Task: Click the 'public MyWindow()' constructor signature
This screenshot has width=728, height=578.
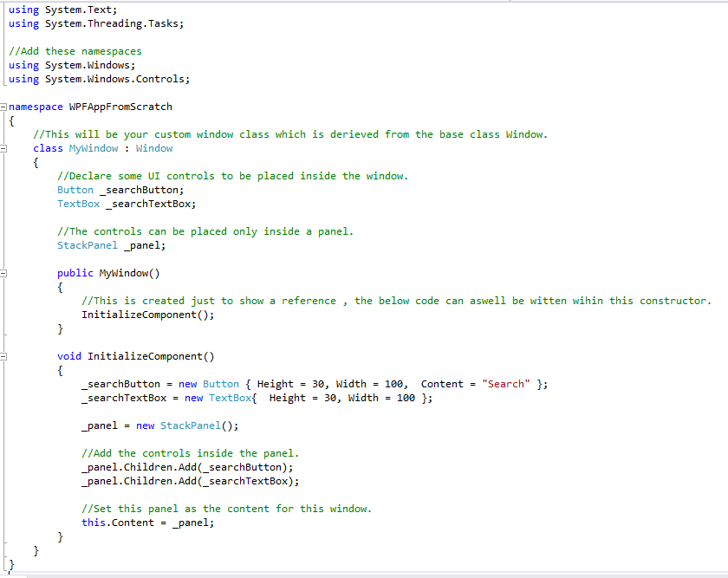Action: click(x=108, y=274)
